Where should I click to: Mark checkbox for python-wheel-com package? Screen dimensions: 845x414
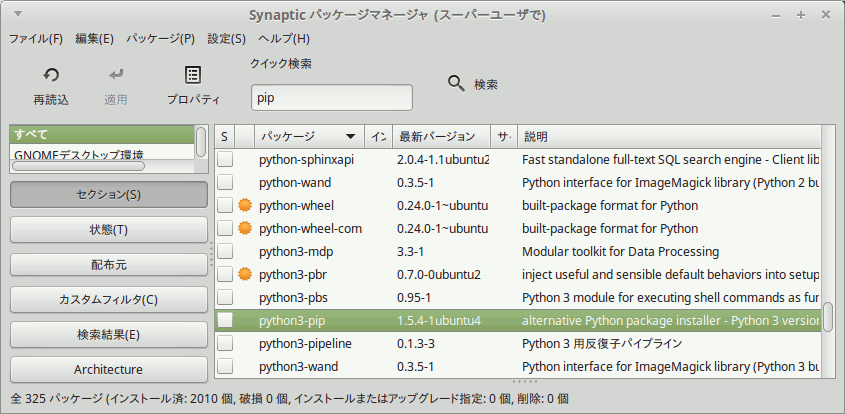225,229
